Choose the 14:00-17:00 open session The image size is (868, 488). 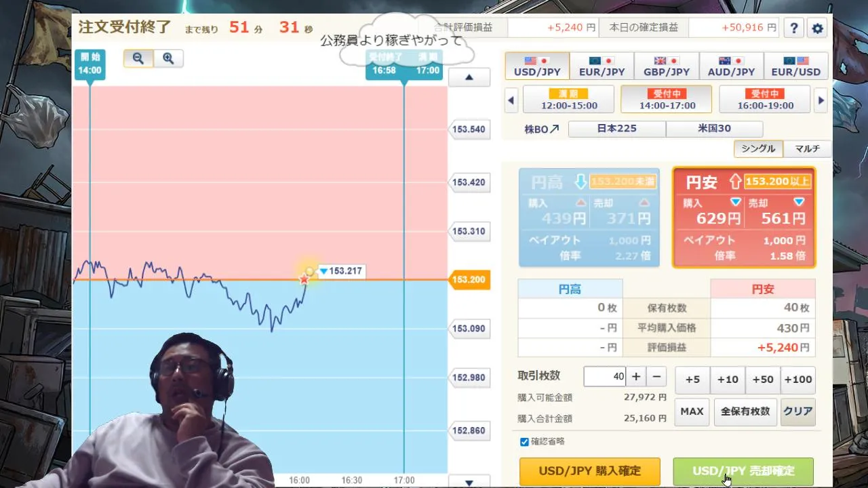pos(667,100)
